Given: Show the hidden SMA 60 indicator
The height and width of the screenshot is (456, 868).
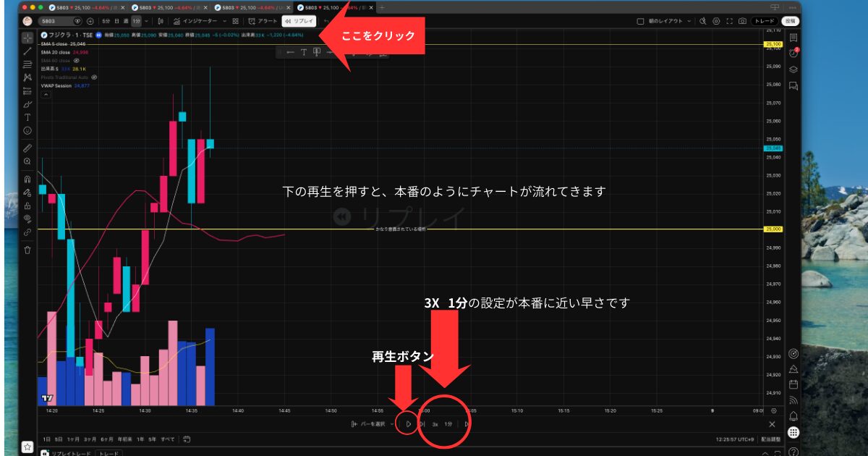Looking at the screenshot, I should (x=76, y=61).
